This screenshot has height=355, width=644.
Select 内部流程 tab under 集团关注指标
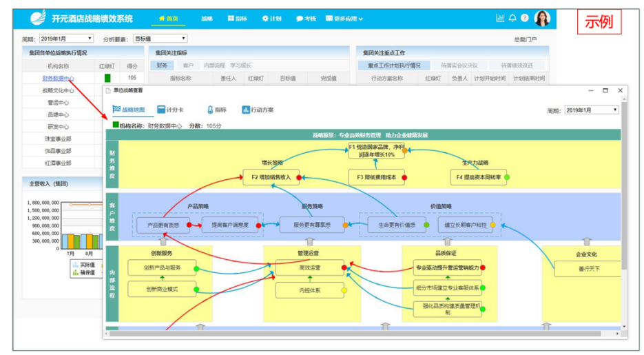click(x=214, y=65)
